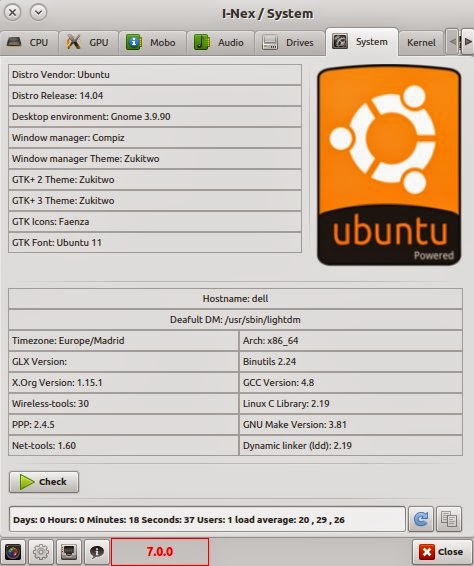Click the refresh uptime arrow icon
This screenshot has width=474, height=566.
pos(421,519)
